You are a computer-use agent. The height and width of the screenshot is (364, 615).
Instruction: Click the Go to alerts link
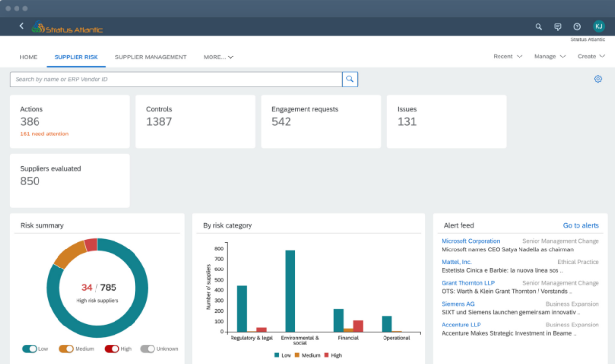[x=581, y=225]
